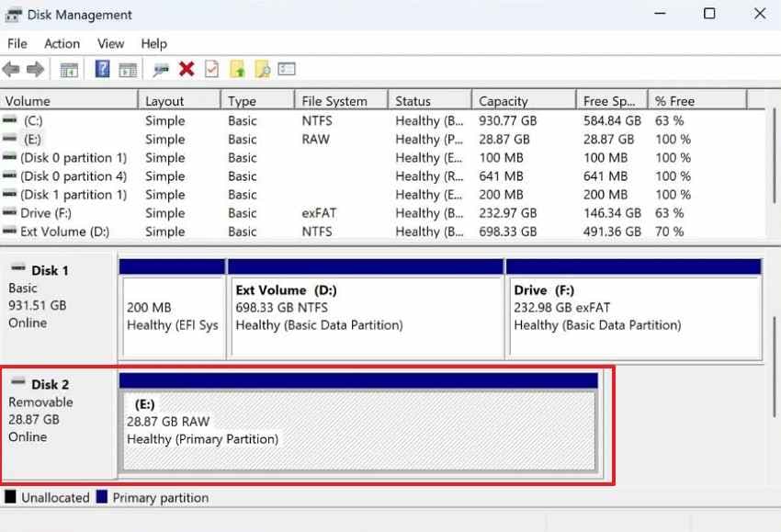
Task: Maximize the Disk Management window
Action: (709, 14)
